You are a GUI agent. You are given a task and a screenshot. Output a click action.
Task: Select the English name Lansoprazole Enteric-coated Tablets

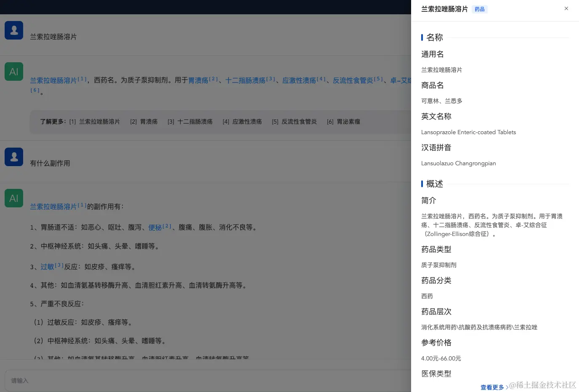point(468,132)
